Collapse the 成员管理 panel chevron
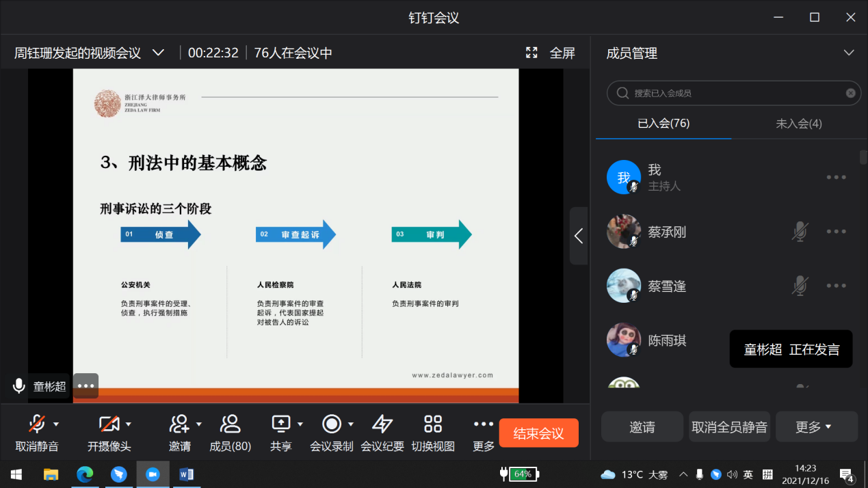This screenshot has width=868, height=488. [849, 53]
